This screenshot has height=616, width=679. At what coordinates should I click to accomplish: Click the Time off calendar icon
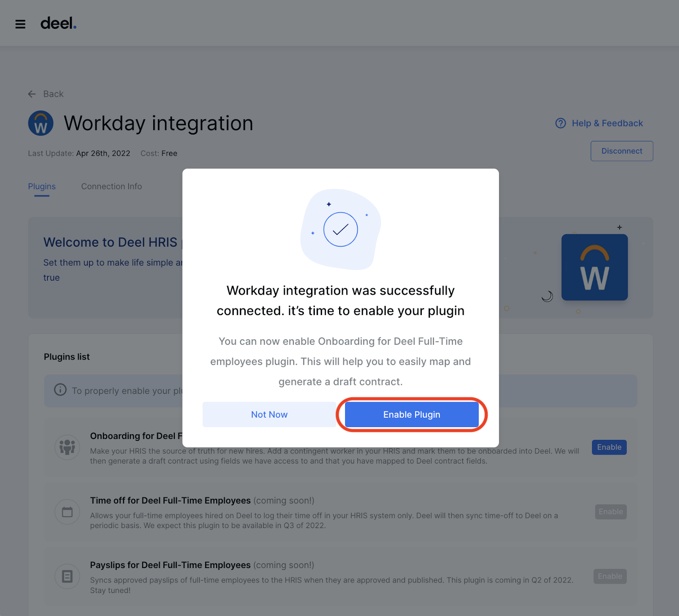[x=67, y=512]
